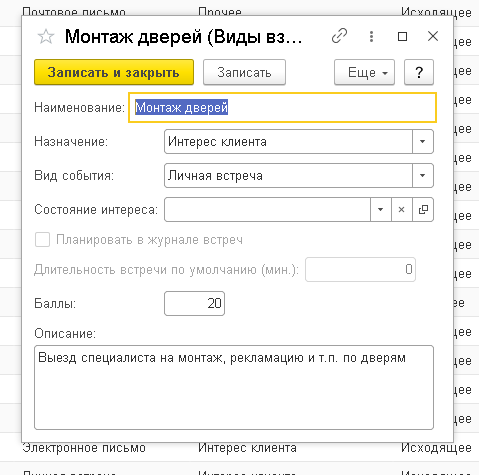Click the Записать button
Viewport: 479px width, 475px height.
point(244,72)
